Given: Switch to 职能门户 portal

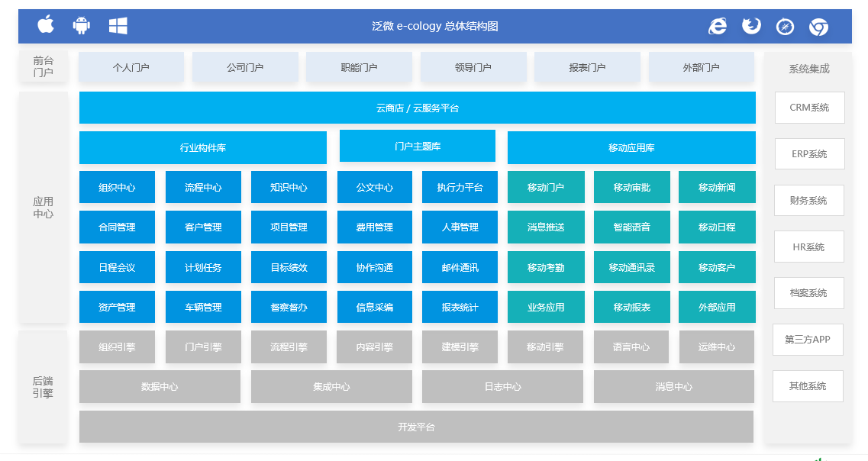Looking at the screenshot, I should [360, 67].
